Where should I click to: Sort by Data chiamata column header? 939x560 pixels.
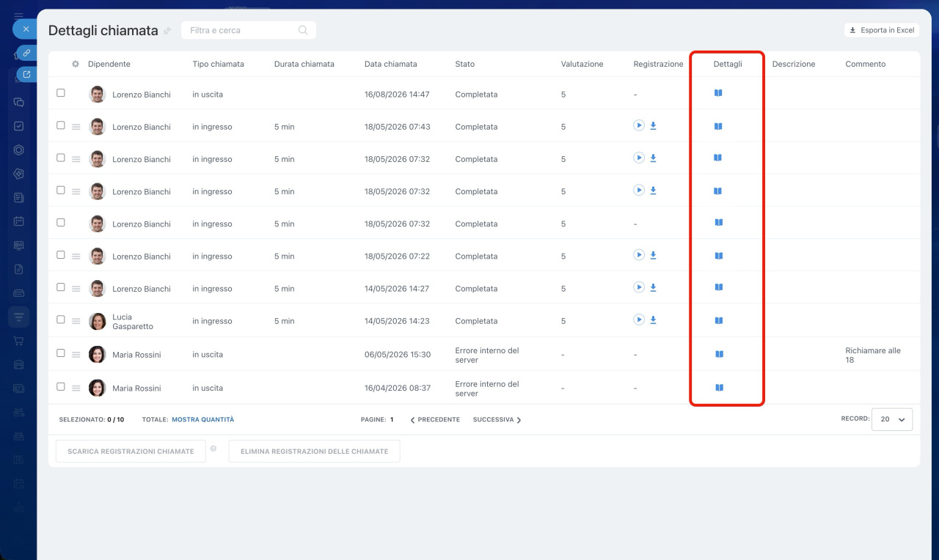point(391,64)
